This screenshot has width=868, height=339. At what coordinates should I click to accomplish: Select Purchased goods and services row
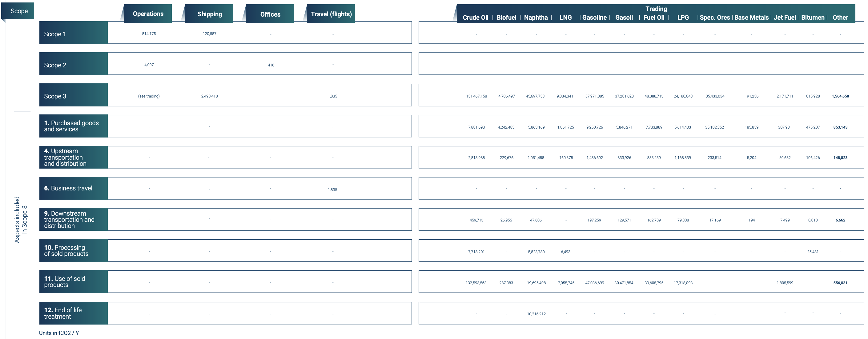(x=71, y=126)
